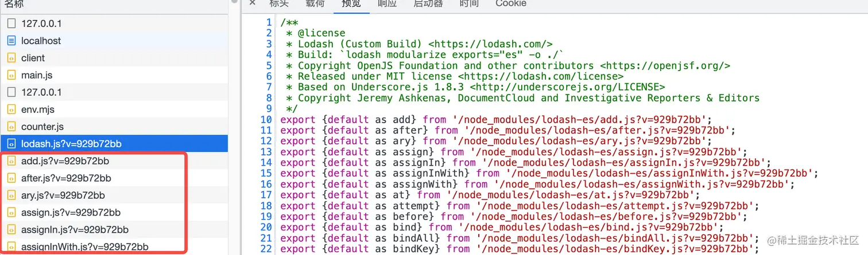Switch to the 标头 (Headers) tab
The height and width of the screenshot is (255, 868).
[279, 3]
